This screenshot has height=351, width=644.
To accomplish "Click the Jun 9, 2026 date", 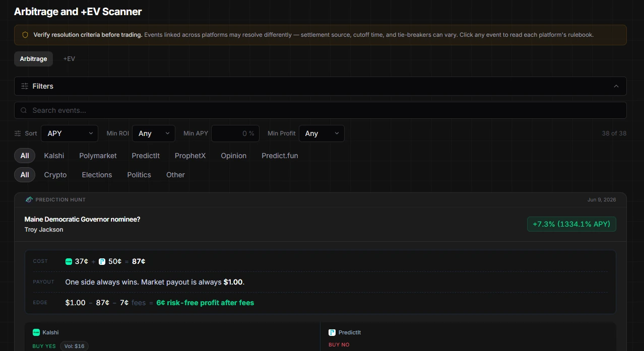I will click(602, 200).
